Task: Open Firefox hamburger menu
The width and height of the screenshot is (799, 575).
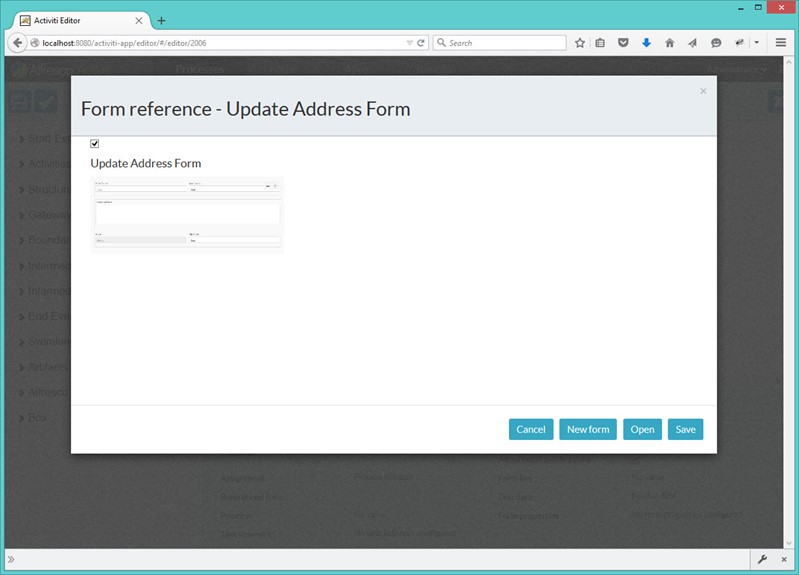Action: coord(781,43)
